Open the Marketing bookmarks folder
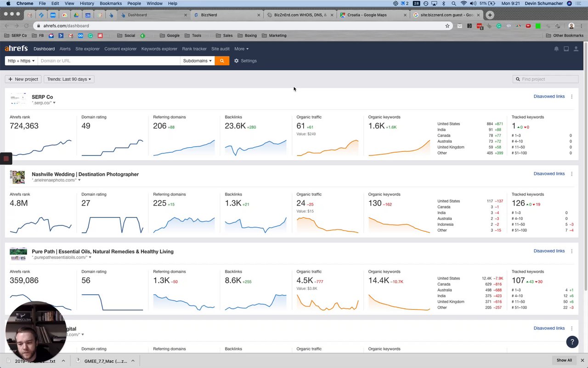Viewport: 588px width, 368px height. coord(274,35)
